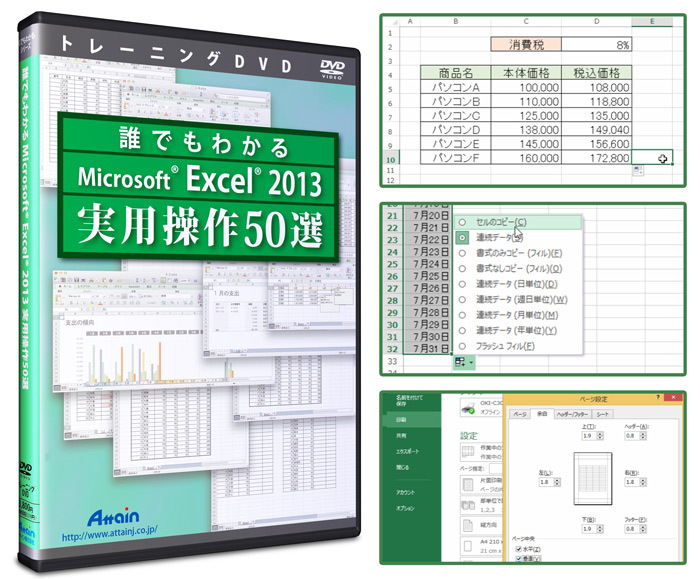Click エクスポート in the backstage menu
700x579 pixels.
407,451
